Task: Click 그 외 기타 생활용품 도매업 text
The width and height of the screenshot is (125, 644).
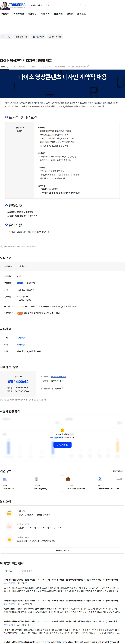Action: coord(75,488)
